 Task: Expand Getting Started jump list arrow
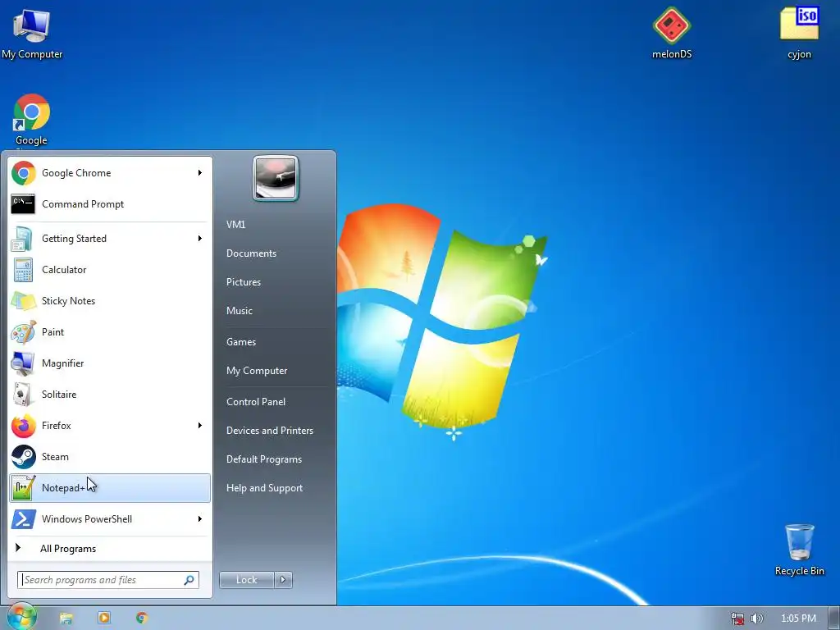click(x=200, y=239)
